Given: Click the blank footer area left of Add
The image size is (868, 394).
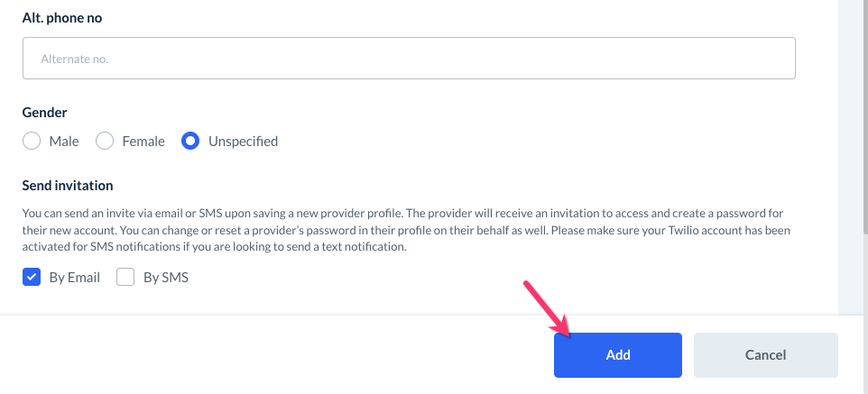Looking at the screenshot, I should [271, 355].
